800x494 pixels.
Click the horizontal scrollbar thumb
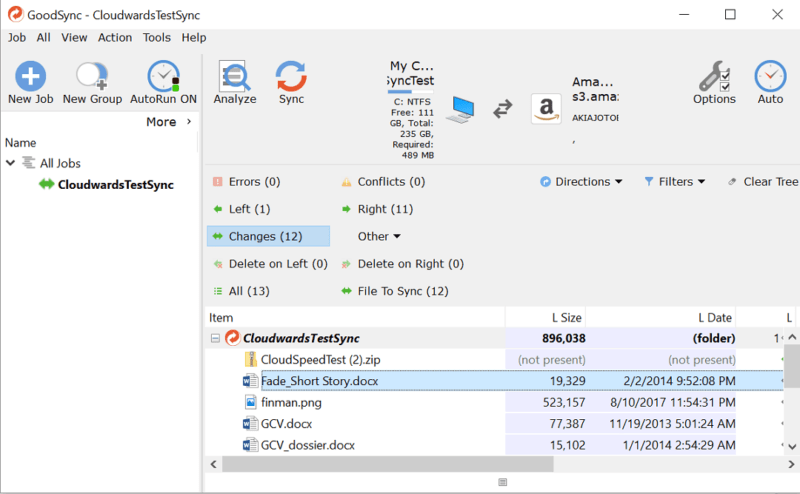tap(388, 464)
